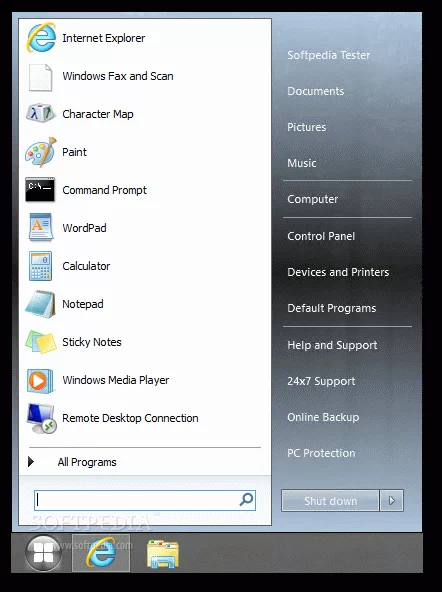Select the "Remote Desktop Connection" label
442x592 pixels.
pos(130,418)
